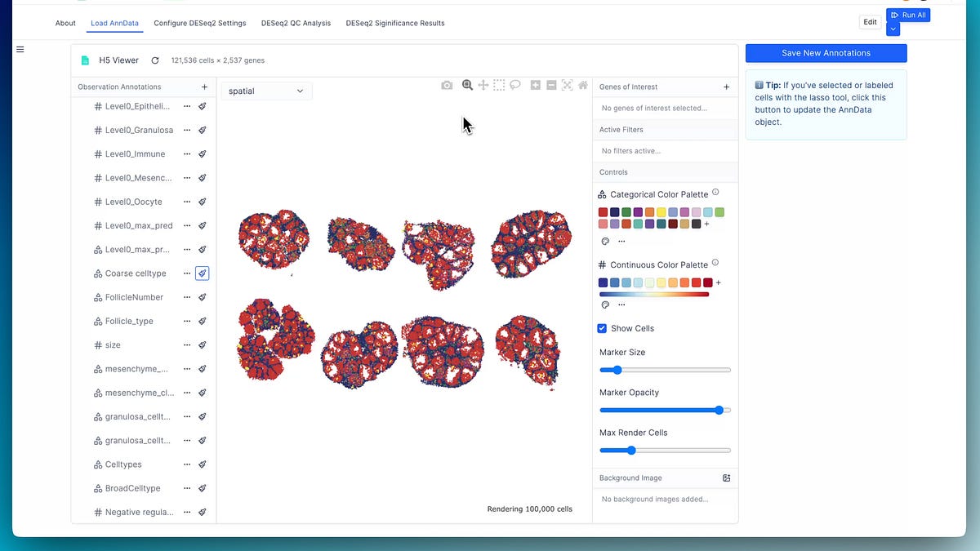Add a background image with the icon

[727, 478]
